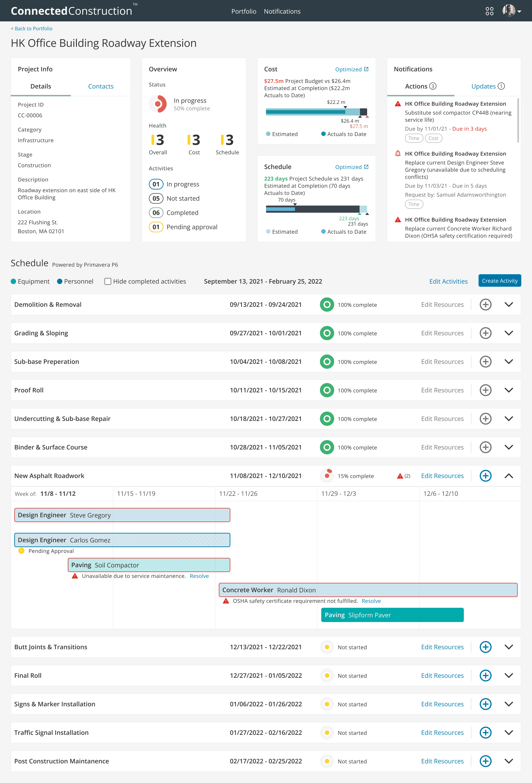The width and height of the screenshot is (532, 783).
Task: Click the plus icon for Final Roll
Action: point(485,676)
